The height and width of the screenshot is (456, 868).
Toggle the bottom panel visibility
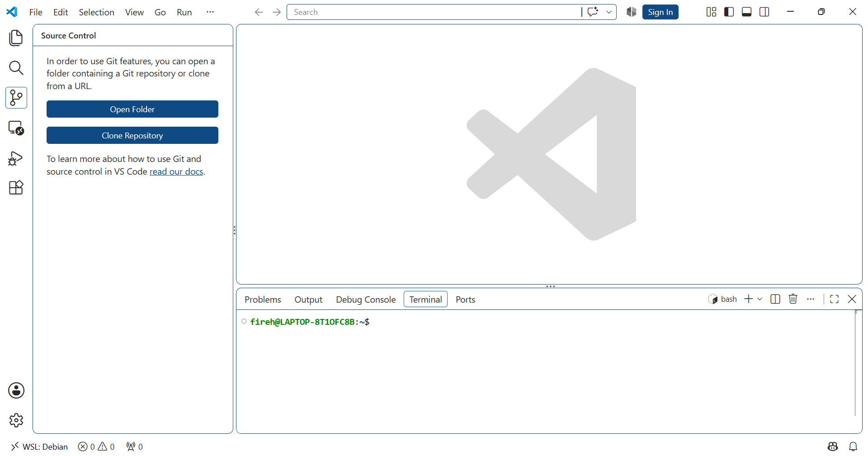click(x=747, y=12)
